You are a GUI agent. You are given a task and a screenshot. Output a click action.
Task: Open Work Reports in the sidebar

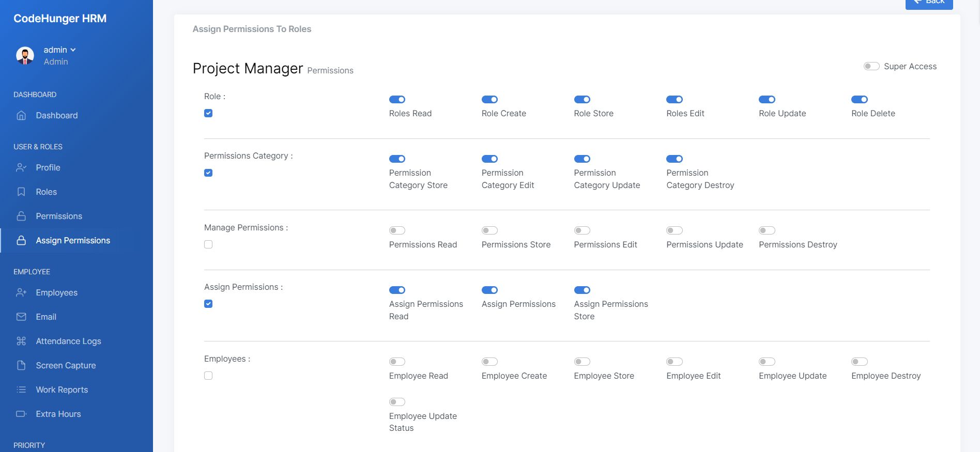[62, 389]
